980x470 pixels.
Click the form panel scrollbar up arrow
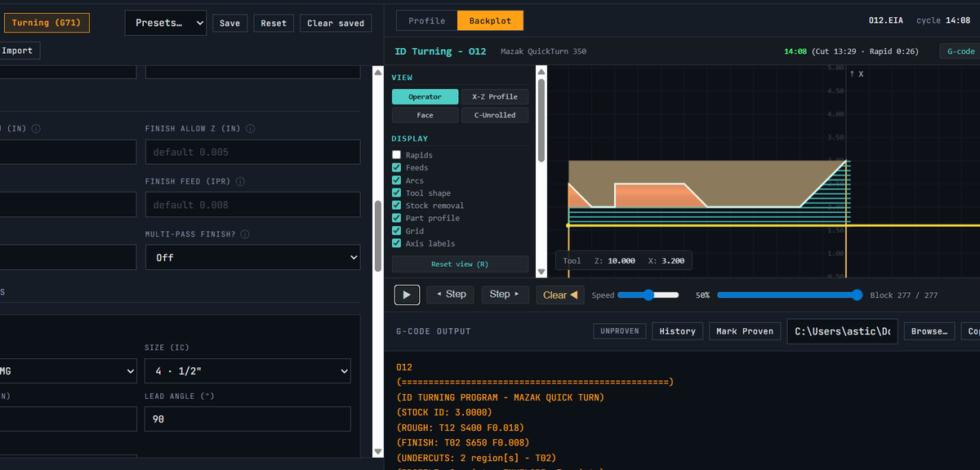pyautogui.click(x=377, y=73)
